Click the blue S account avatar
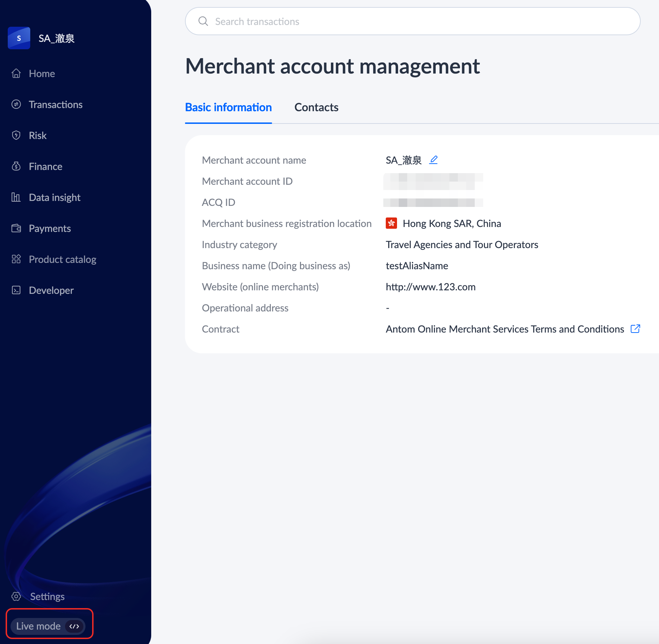This screenshot has width=659, height=644. 19,38
